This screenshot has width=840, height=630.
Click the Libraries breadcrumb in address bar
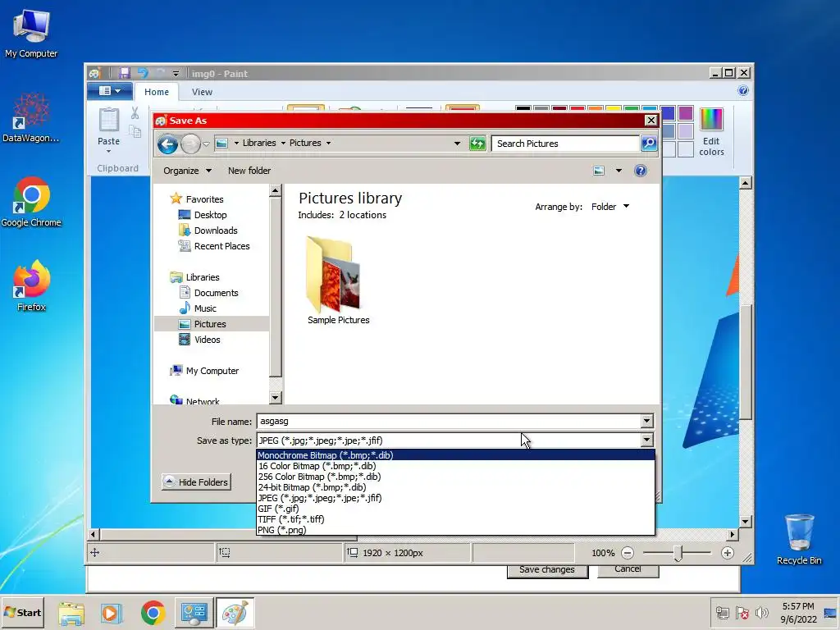[x=259, y=143]
